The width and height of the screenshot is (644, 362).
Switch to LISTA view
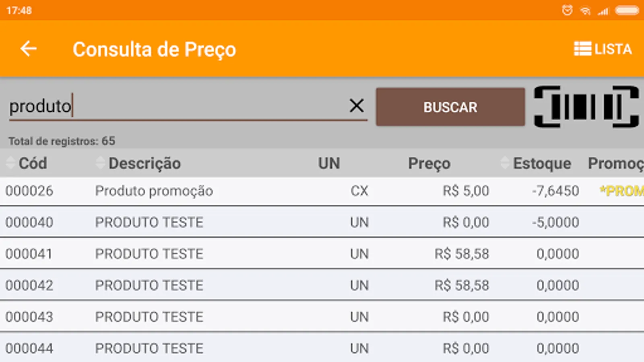[603, 49]
